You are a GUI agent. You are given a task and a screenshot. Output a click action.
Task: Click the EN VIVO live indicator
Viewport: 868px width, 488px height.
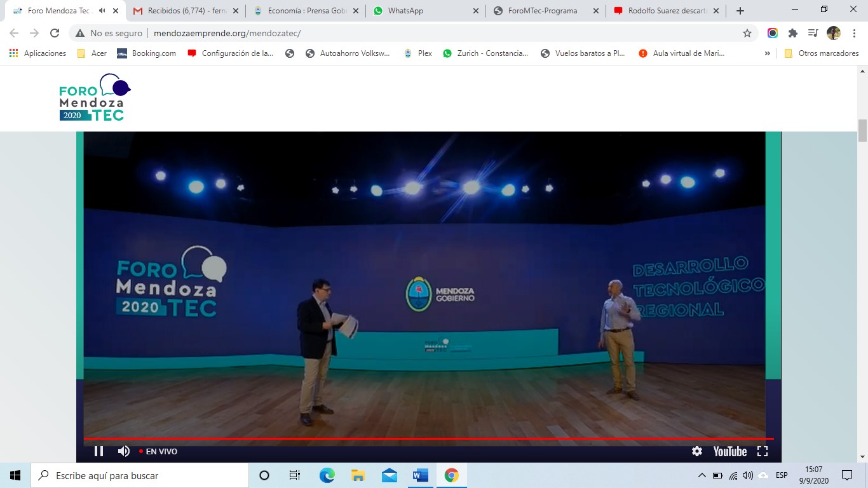(158, 451)
